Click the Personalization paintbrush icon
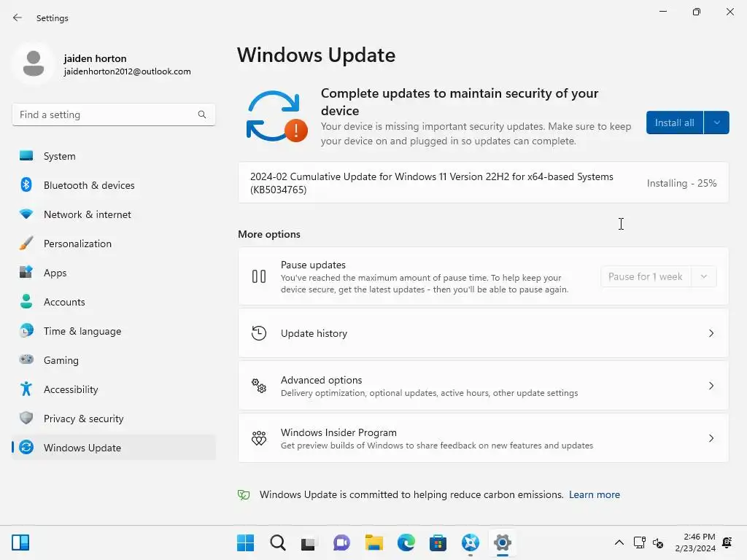Image resolution: width=747 pixels, height=560 pixels. point(26,244)
